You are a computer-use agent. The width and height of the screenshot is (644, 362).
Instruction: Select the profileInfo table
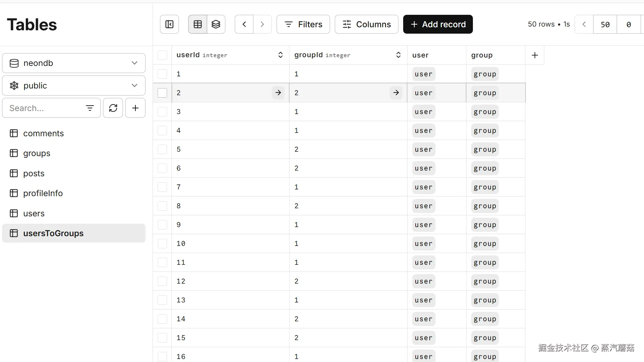[x=43, y=193]
